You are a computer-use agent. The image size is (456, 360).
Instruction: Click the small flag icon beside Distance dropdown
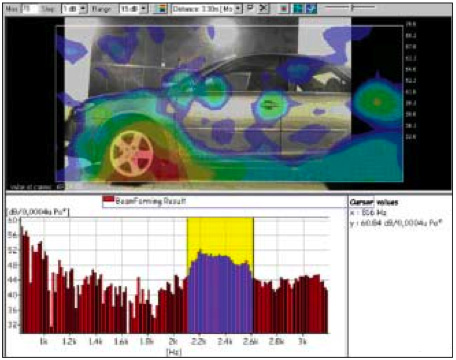[x=250, y=8]
